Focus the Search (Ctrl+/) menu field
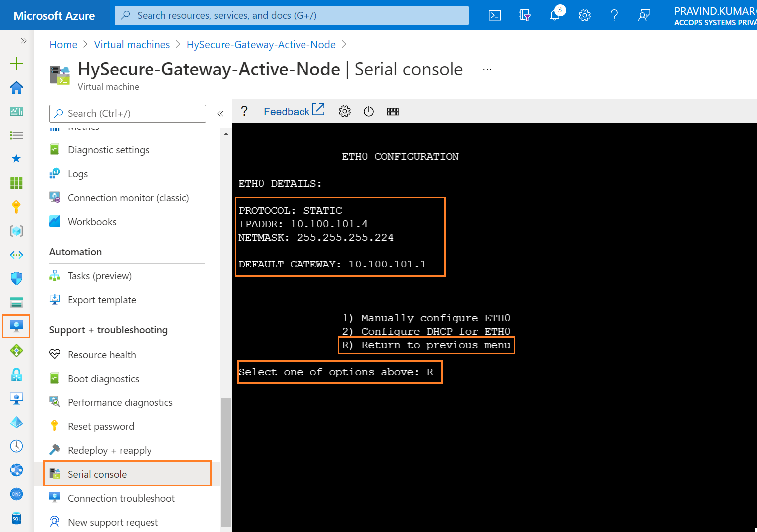Screen dimensions: 757x532 pos(128,113)
